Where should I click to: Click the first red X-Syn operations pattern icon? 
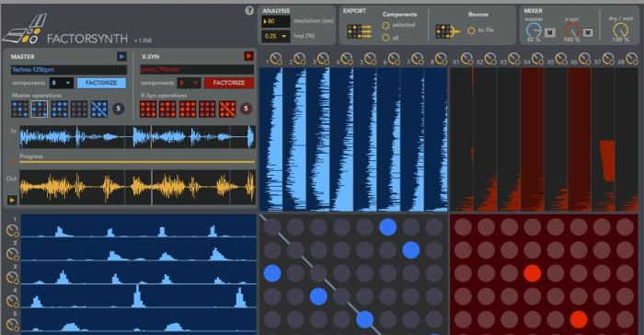(148, 109)
